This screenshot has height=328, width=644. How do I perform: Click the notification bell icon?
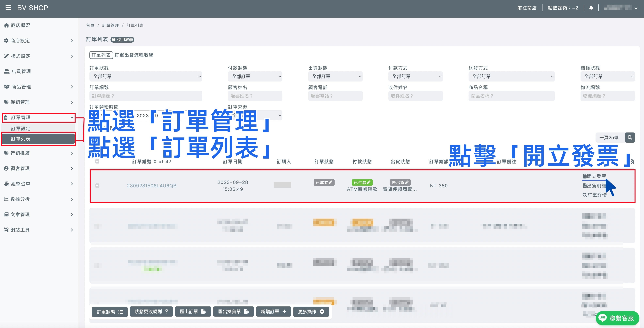[591, 8]
